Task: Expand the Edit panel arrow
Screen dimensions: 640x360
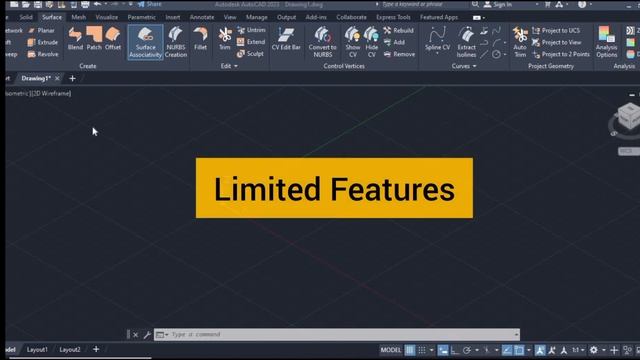Action: 236,66
